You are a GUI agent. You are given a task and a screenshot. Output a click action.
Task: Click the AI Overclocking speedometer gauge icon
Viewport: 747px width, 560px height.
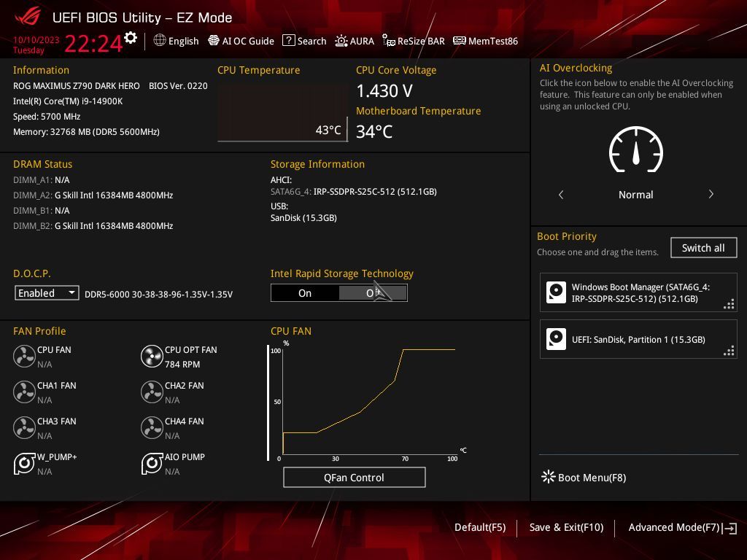click(636, 149)
